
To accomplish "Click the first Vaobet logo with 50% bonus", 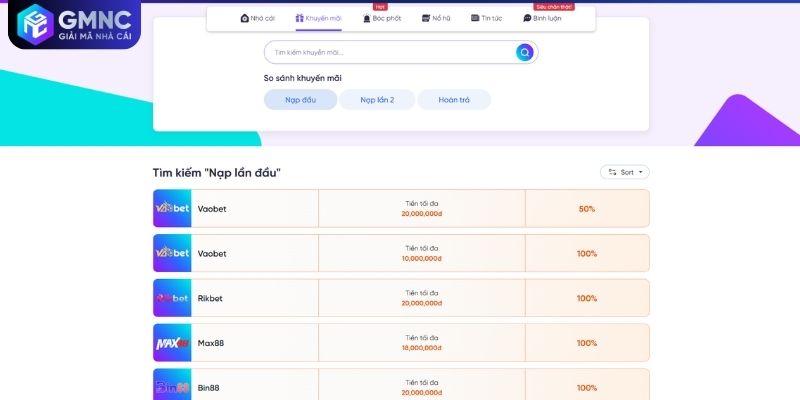I will (172, 208).
